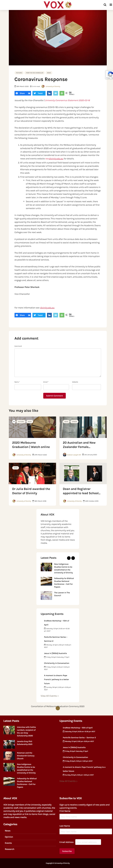
Task: Open the hamburger menu in header
Action: (111, 5)
